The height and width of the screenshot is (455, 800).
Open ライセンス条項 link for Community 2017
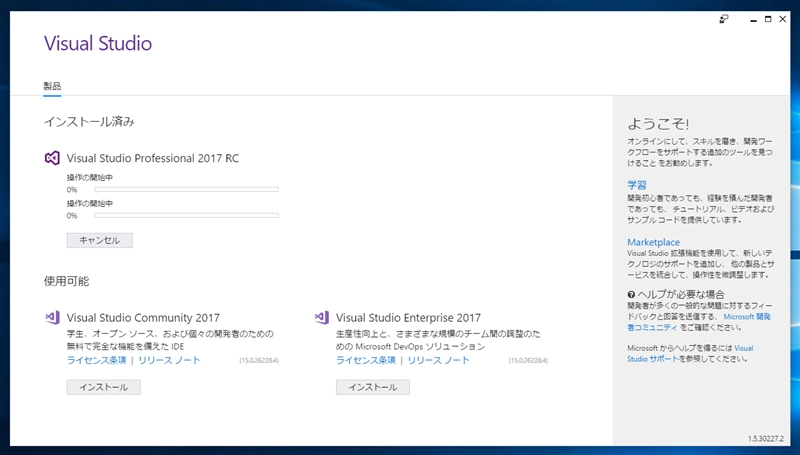96,360
